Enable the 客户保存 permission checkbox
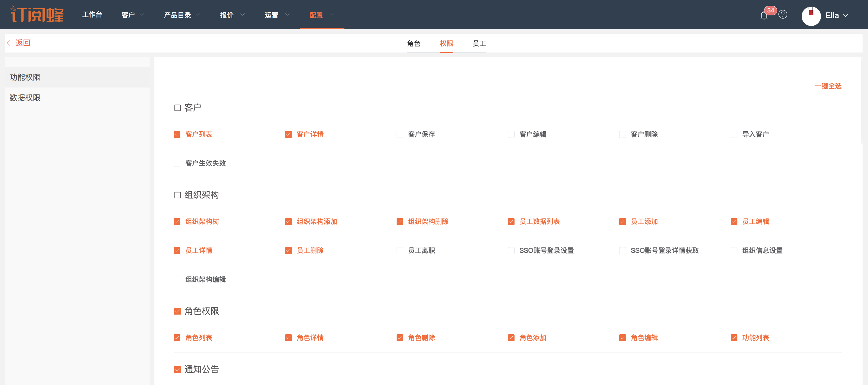 click(400, 135)
